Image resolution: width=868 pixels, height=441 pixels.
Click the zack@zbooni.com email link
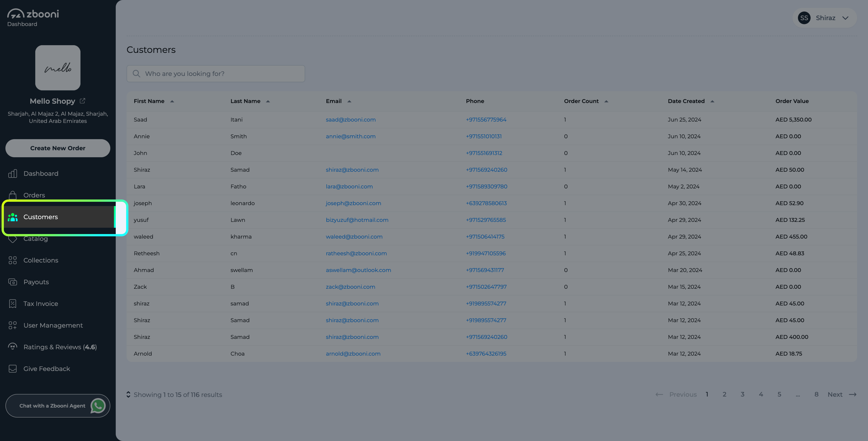(x=350, y=287)
